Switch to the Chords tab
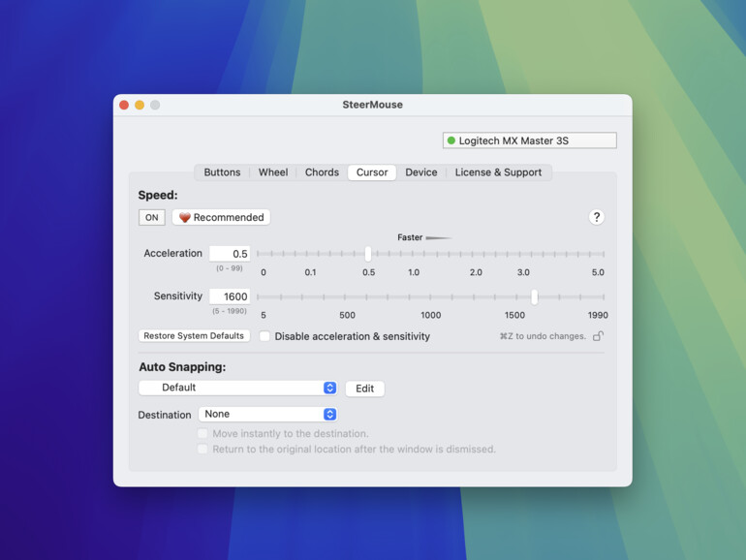The image size is (746, 560). point(322,172)
